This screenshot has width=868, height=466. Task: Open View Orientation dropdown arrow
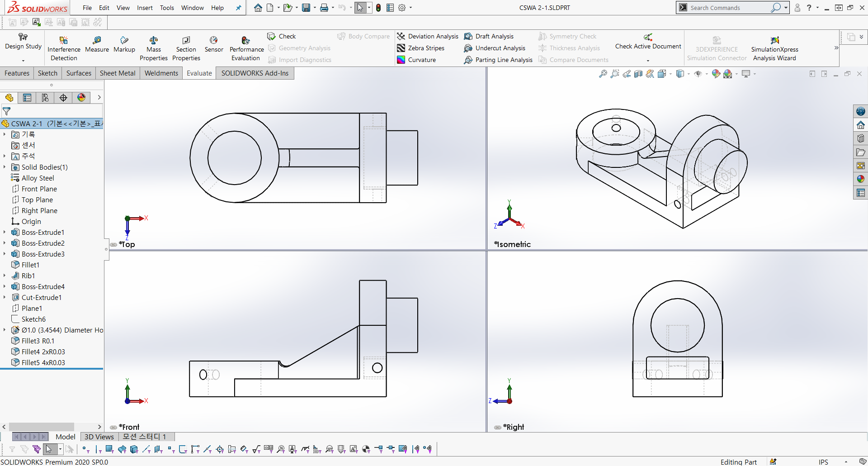(670, 74)
